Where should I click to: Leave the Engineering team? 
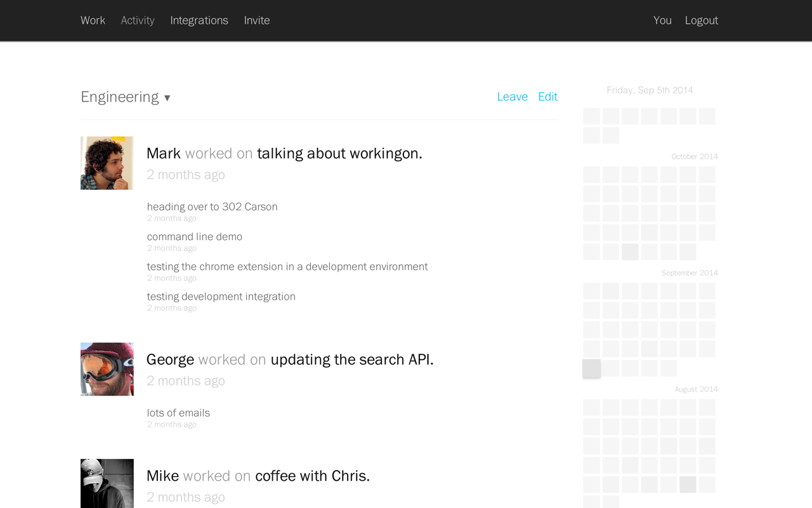pyautogui.click(x=513, y=97)
